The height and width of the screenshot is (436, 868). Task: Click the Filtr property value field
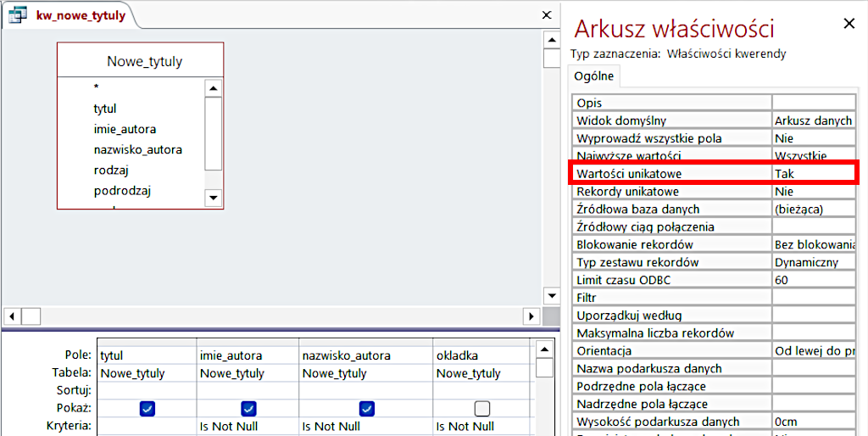(815, 298)
